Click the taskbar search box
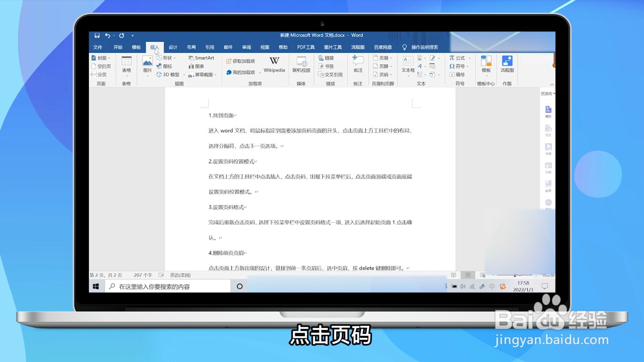The image size is (644, 362). [x=167, y=286]
